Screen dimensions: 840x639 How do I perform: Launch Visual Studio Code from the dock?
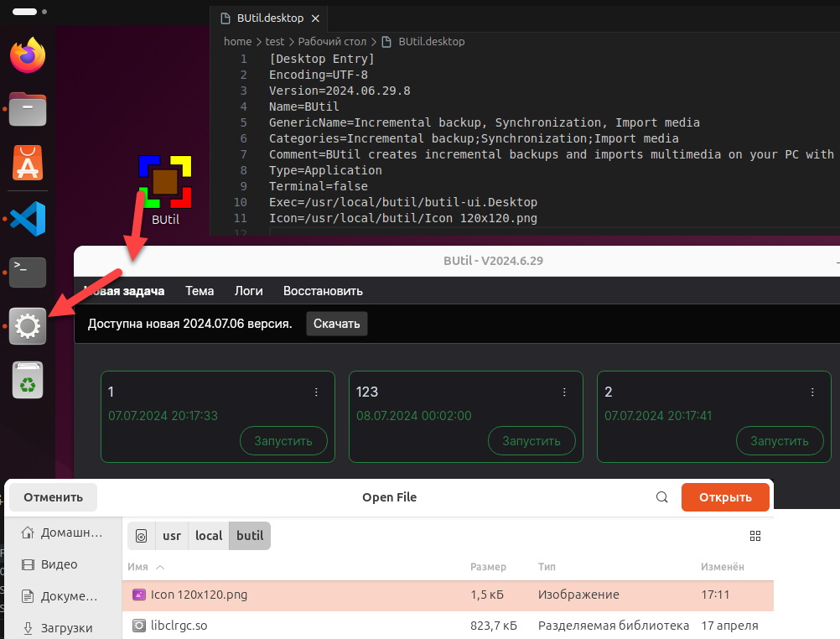27,218
